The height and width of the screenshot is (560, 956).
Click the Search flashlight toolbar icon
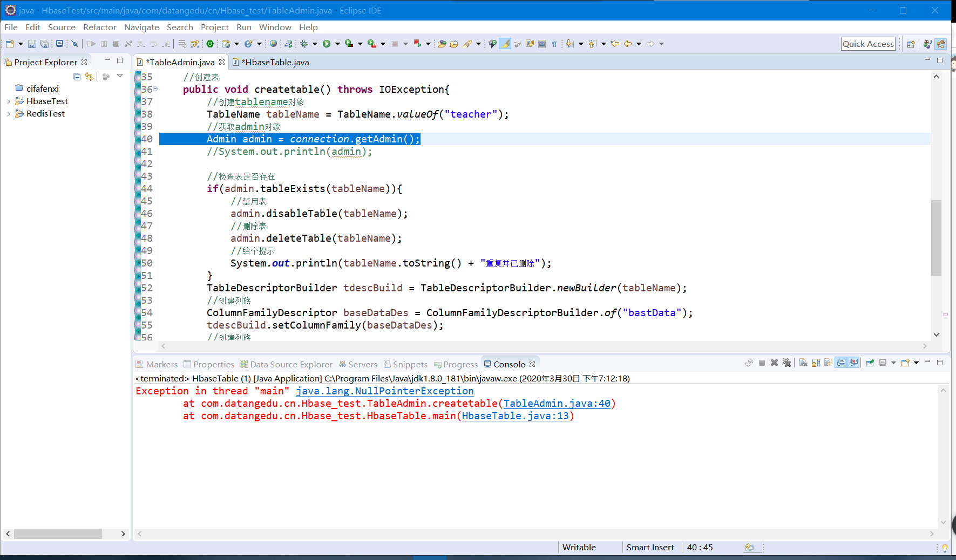click(467, 44)
